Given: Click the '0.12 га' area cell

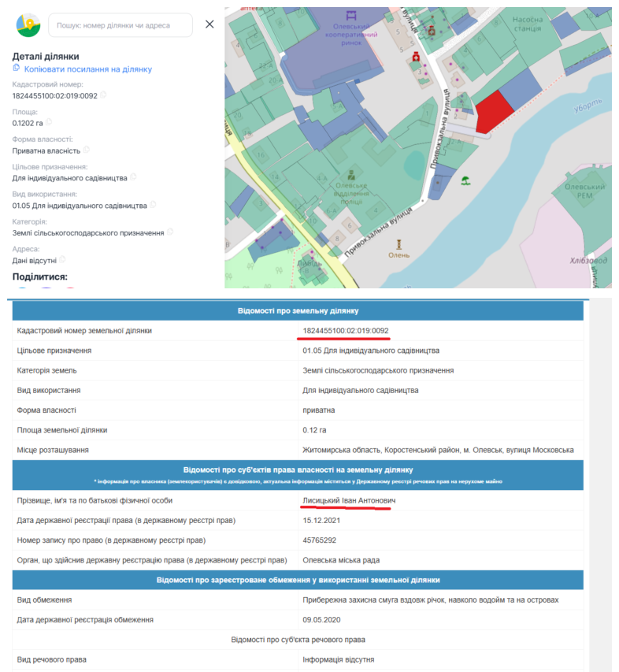Looking at the screenshot, I should [x=314, y=430].
